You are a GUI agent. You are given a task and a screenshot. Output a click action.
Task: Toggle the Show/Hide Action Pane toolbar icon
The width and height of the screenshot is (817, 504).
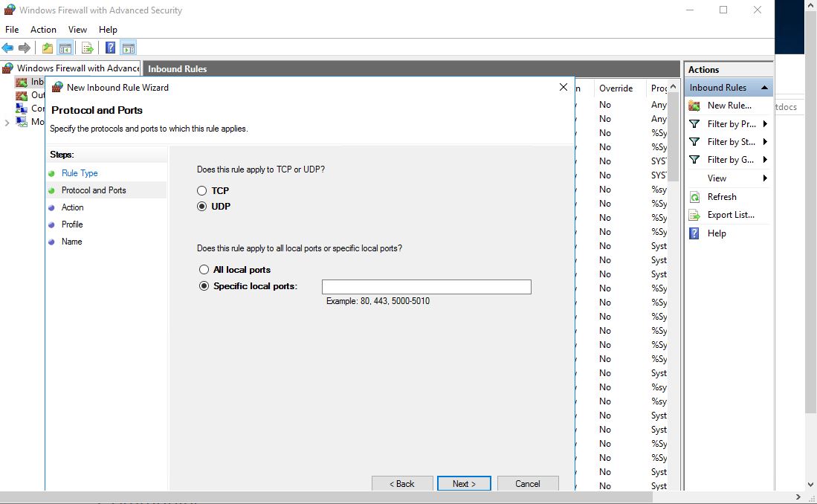pyautogui.click(x=128, y=48)
